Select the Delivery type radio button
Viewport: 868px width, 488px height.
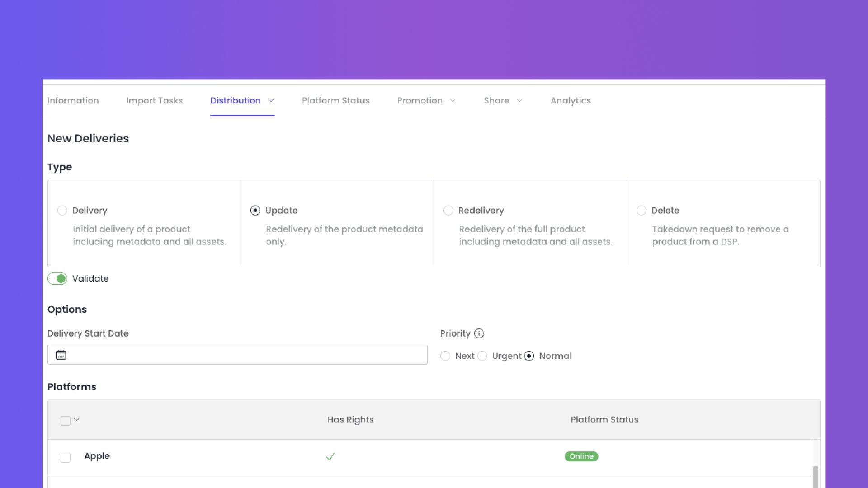(x=62, y=211)
